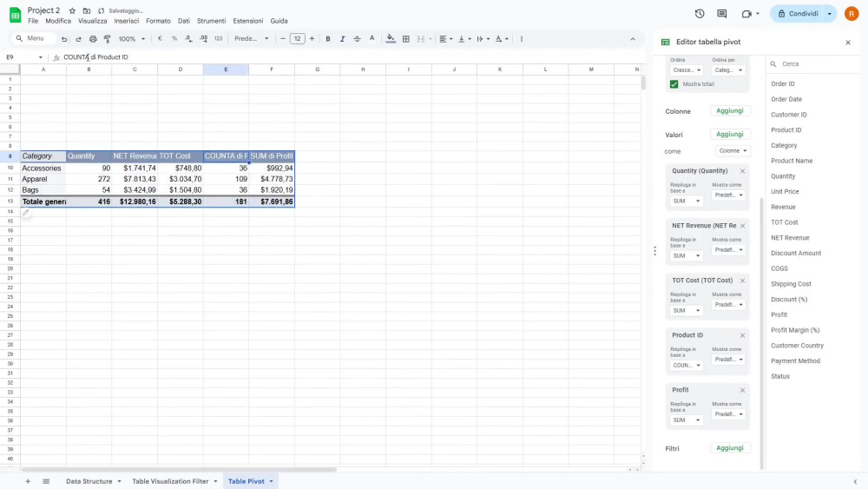Add a new sheet with plus icon
868x489 pixels.
[x=28, y=481]
